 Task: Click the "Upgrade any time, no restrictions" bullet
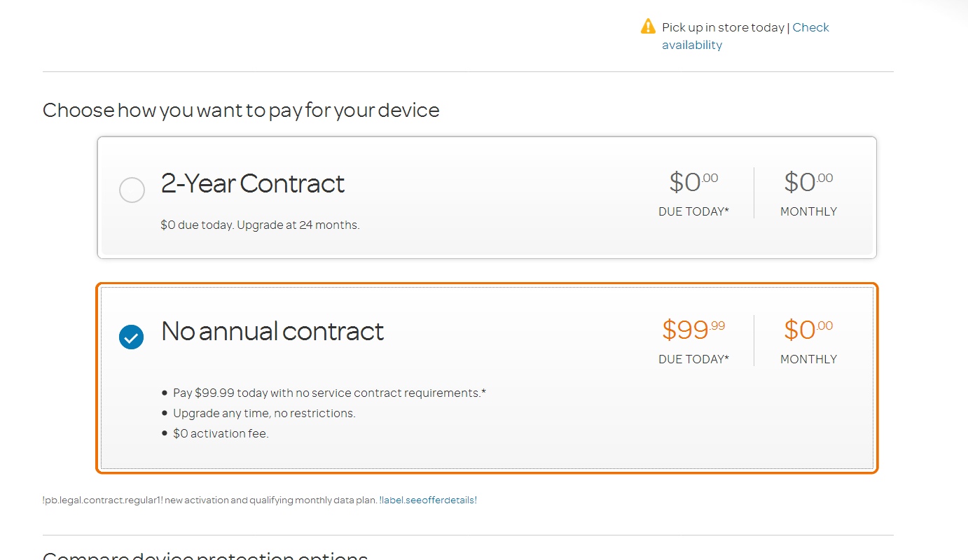coord(264,414)
